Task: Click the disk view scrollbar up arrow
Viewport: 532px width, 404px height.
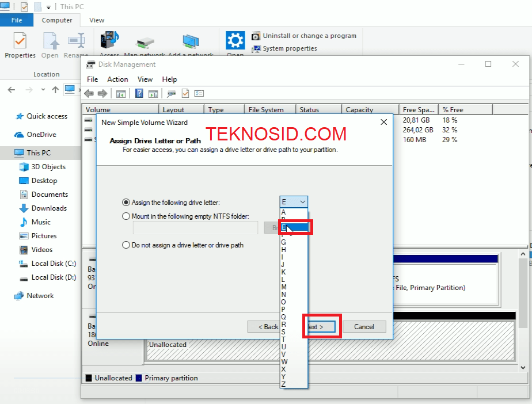Action: click(523, 254)
